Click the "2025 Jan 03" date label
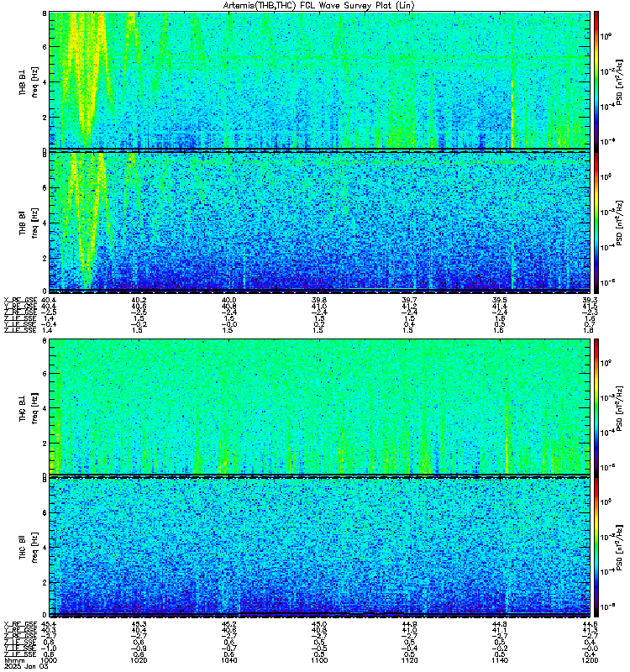The height and width of the screenshot is (672, 630). [x=26, y=666]
